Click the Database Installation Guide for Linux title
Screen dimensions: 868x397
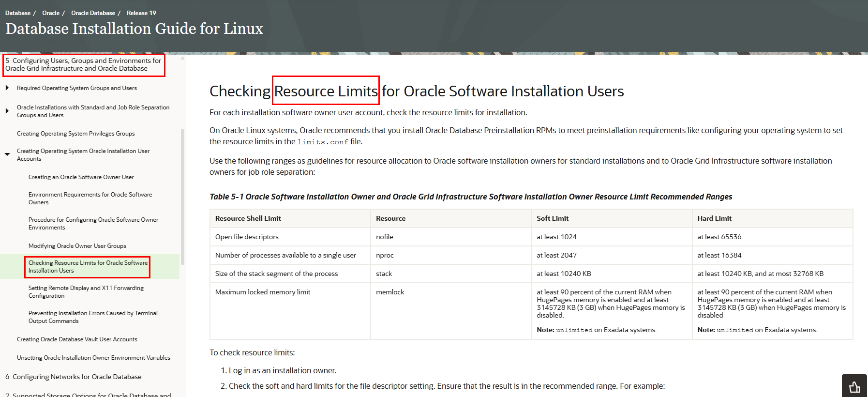click(x=134, y=29)
